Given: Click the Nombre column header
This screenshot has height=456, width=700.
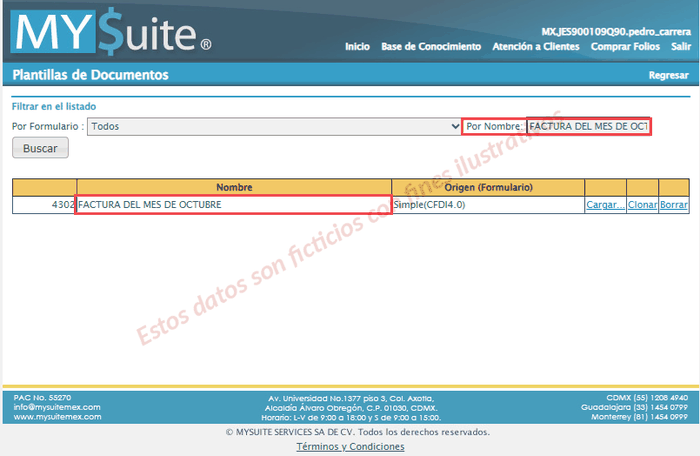Looking at the screenshot, I should [x=234, y=187].
